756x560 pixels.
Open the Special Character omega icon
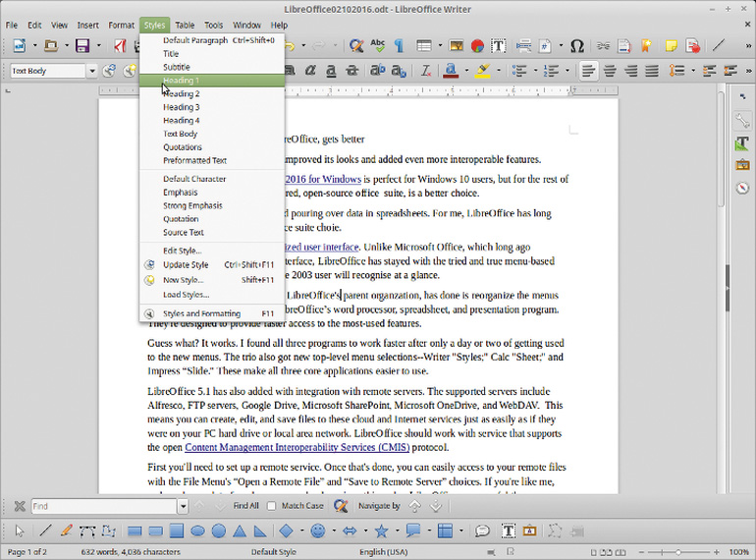click(x=576, y=46)
